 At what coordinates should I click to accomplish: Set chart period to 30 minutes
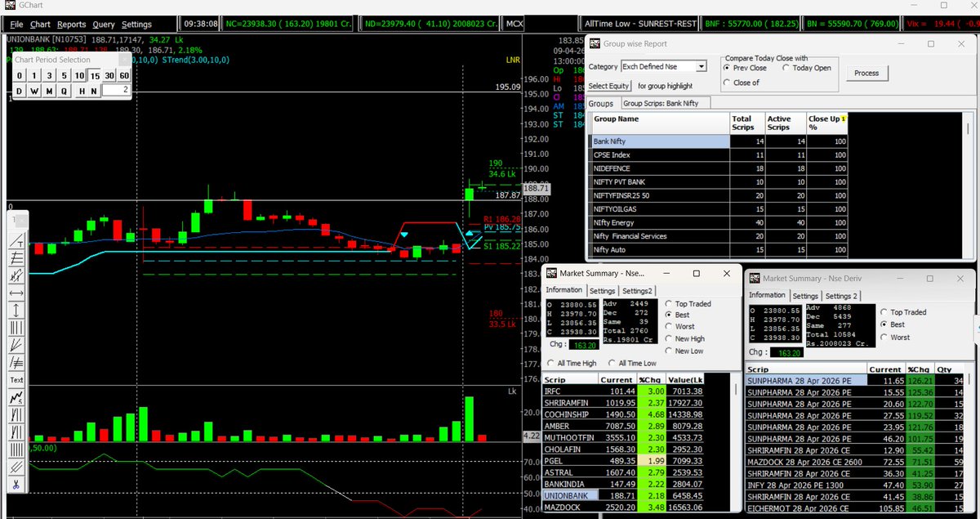(110, 76)
